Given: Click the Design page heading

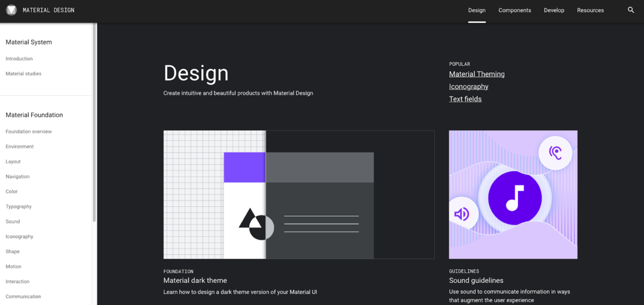Looking at the screenshot, I should point(196,74).
